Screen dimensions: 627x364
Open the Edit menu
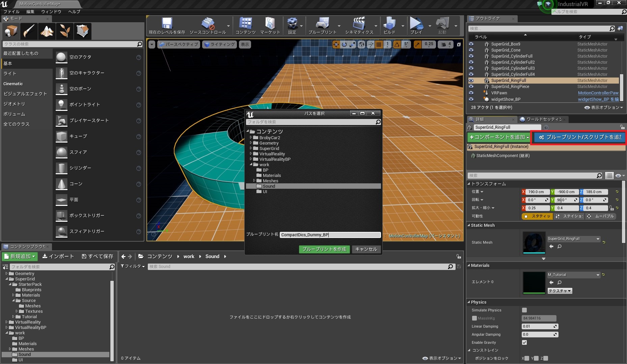point(30,11)
